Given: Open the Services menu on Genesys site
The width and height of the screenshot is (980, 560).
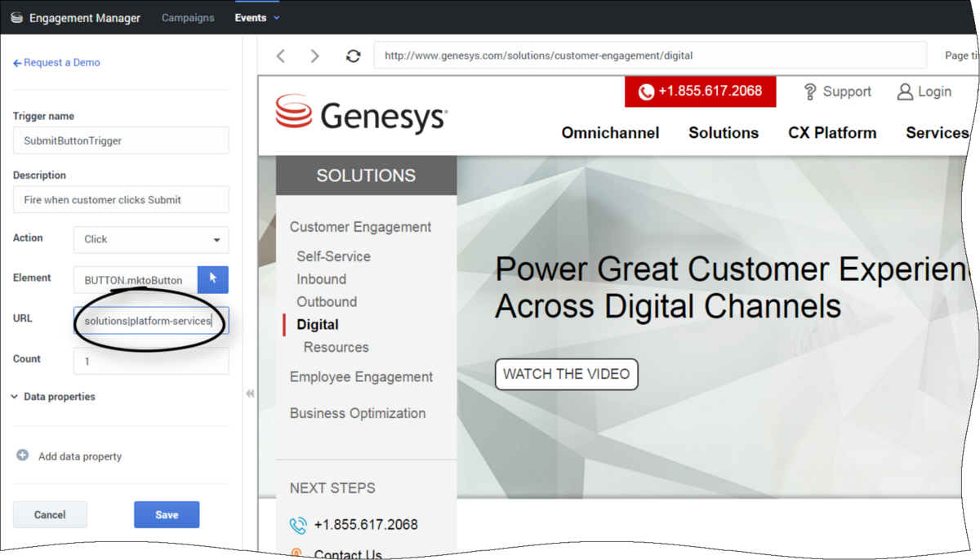Looking at the screenshot, I should [x=938, y=133].
